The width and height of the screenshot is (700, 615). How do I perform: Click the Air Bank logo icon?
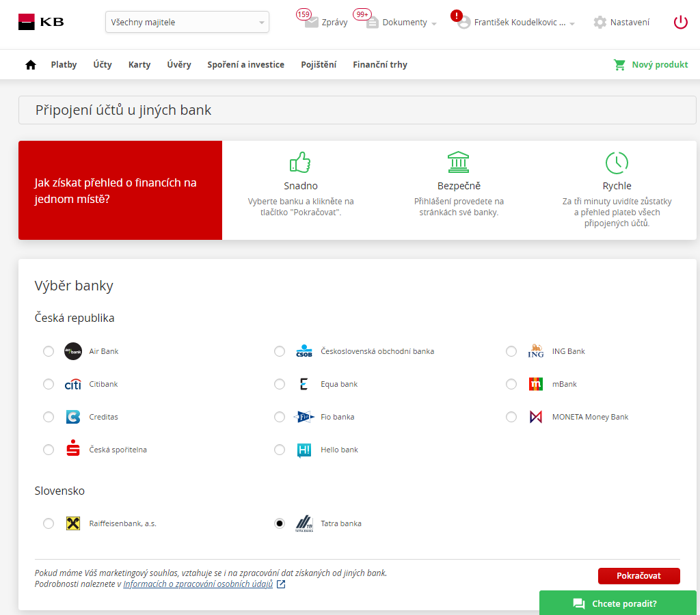[72, 351]
